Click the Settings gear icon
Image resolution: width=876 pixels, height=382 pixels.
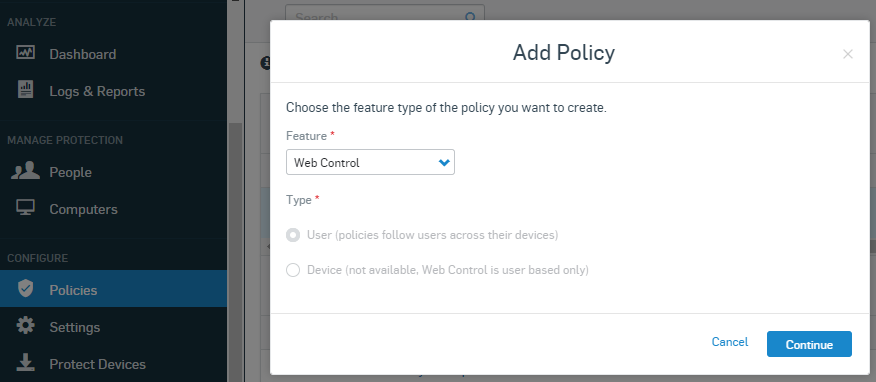[25, 326]
